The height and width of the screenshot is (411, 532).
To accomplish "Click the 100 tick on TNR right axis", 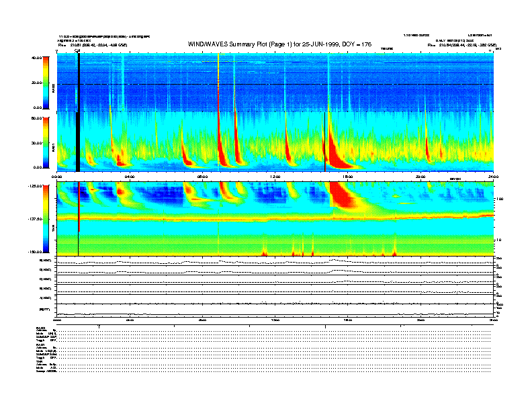I will 500,199.
